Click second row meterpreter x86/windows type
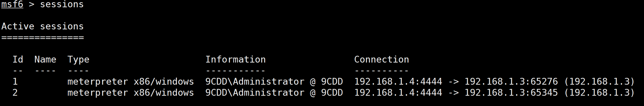This screenshot has height=106, width=644. 131,93
